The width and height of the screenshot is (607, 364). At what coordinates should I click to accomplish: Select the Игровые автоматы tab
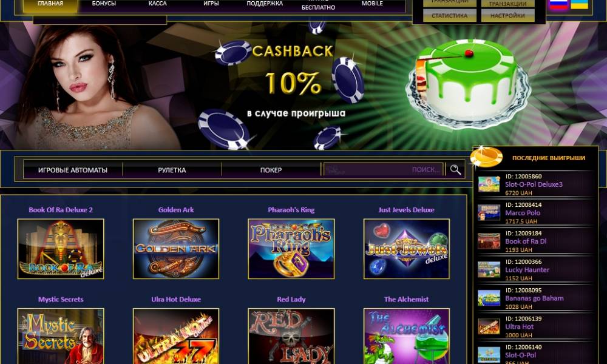click(x=73, y=170)
